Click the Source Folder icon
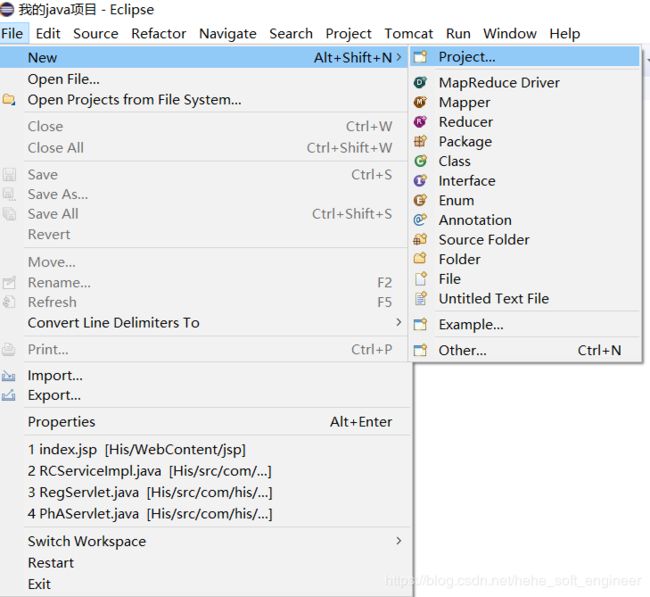The width and height of the screenshot is (650, 597). point(420,239)
